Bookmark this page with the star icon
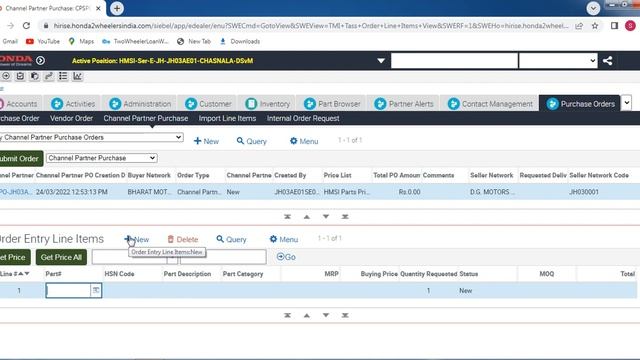This screenshot has height=360, width=640. click(595, 26)
